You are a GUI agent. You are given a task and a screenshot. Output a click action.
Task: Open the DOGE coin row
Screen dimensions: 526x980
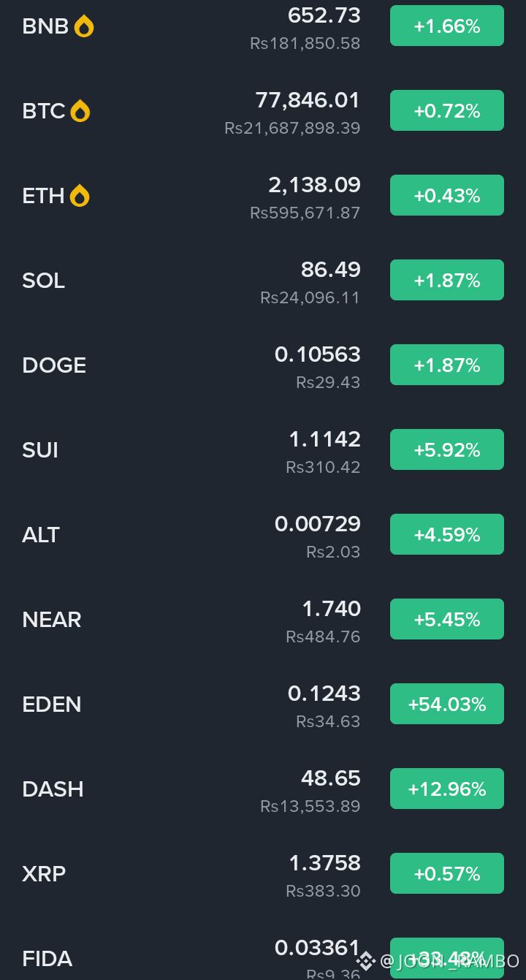[263, 365]
